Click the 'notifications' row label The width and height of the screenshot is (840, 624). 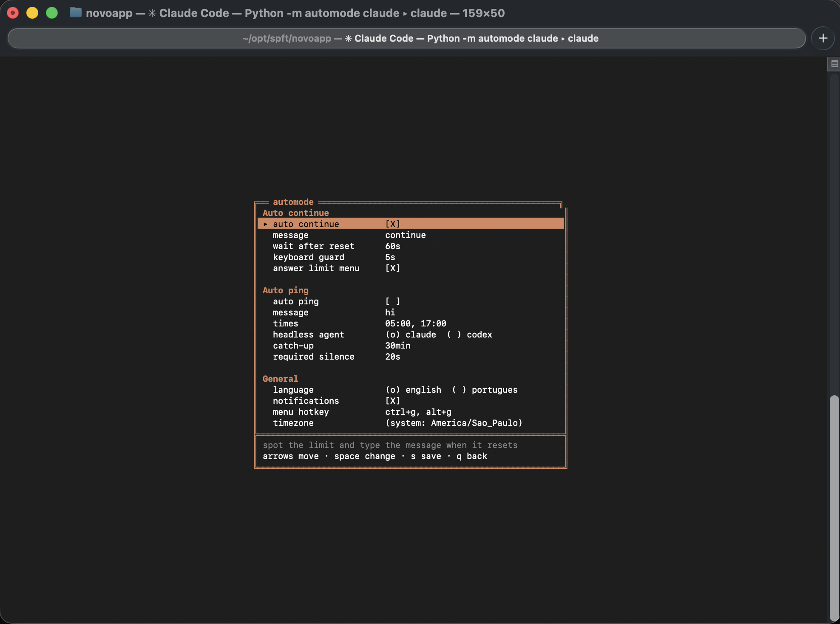[x=306, y=401]
